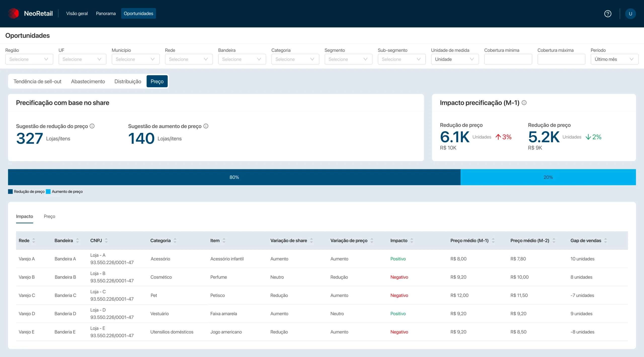The width and height of the screenshot is (644, 357).
Task: Expand the Bandeira filter dropdown
Action: coord(242,59)
